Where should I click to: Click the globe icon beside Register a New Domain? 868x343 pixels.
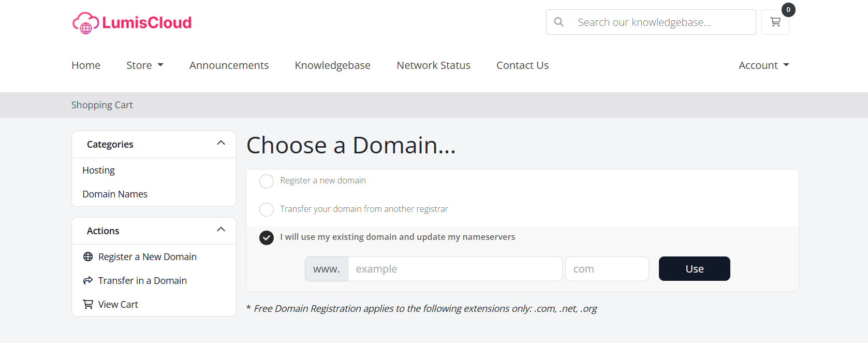88,257
